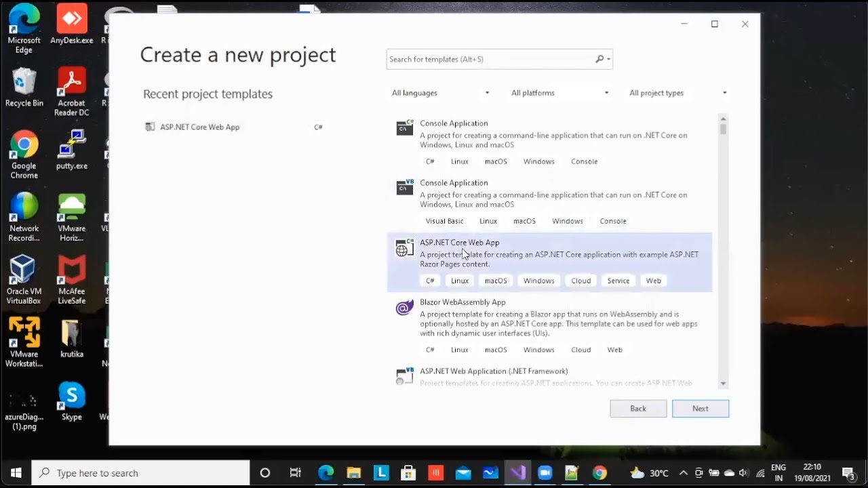Screen dimensions: 868x488
Task: Open the Wi-Fi network tray icon
Action: tap(760, 473)
